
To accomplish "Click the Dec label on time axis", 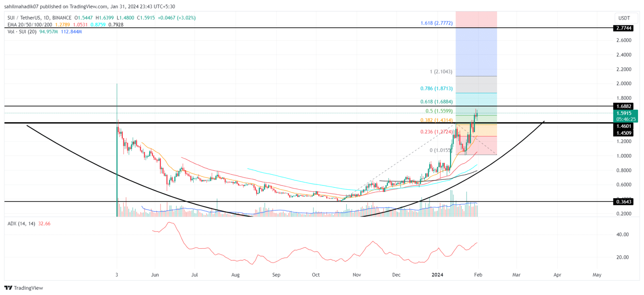I will tap(396, 275).
